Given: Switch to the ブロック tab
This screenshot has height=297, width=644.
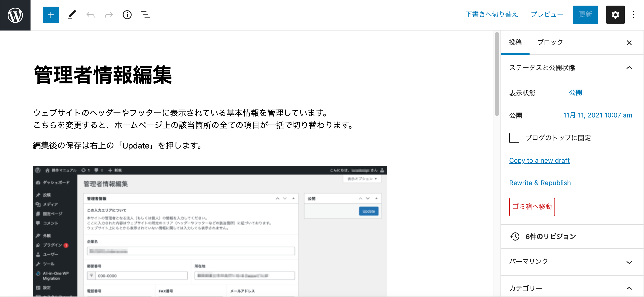Looking at the screenshot, I should (550, 42).
